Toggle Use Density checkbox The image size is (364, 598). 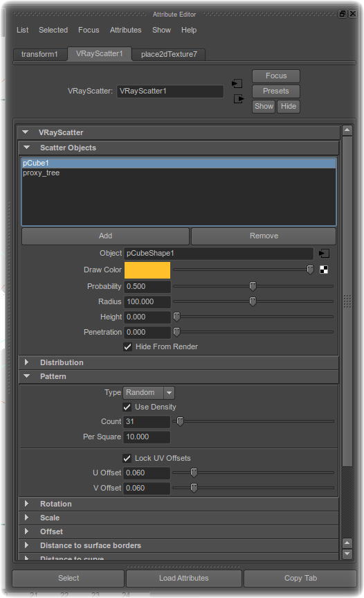click(x=127, y=407)
